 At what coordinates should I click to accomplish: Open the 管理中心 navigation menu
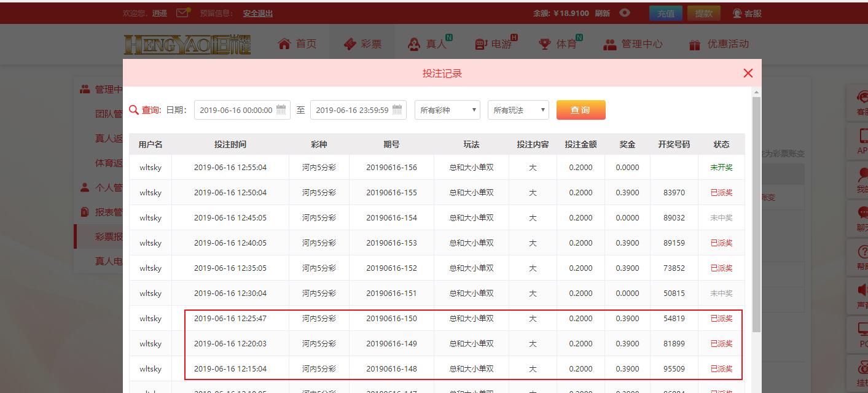tap(633, 44)
